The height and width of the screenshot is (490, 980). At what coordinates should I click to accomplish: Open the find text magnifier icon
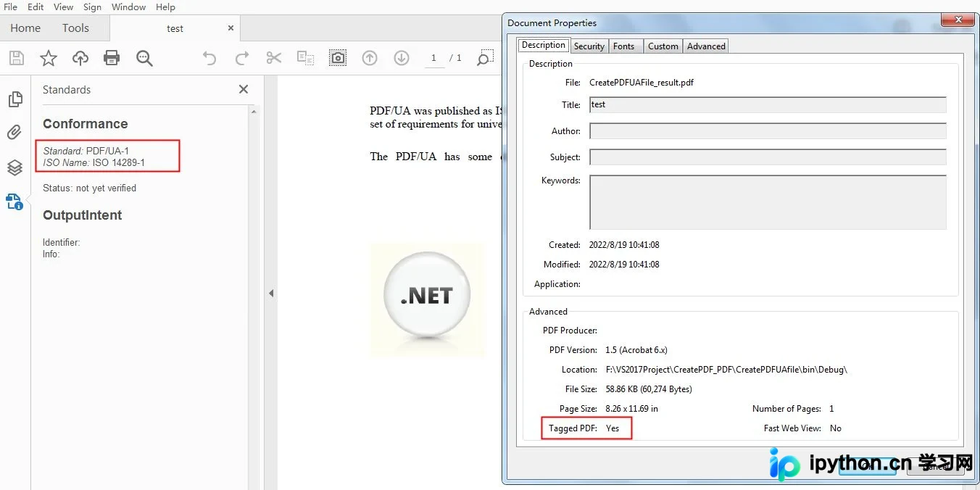144,59
